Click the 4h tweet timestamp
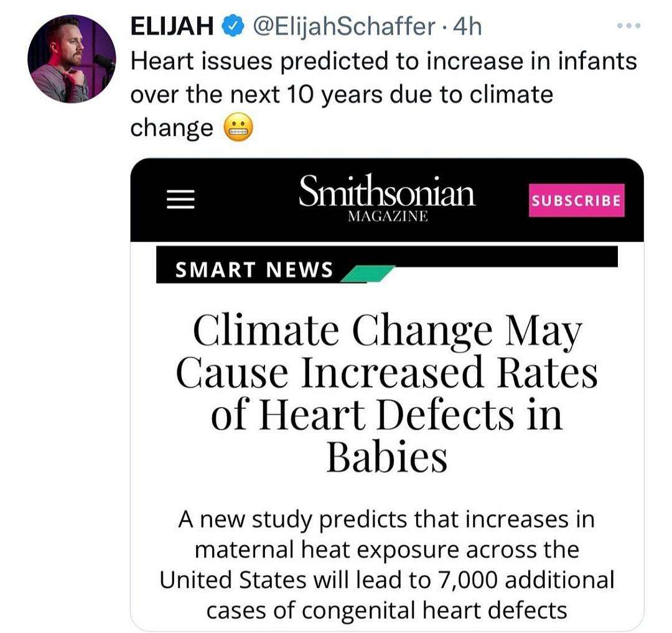Viewport: 672px width, 633px height. pos(467,27)
